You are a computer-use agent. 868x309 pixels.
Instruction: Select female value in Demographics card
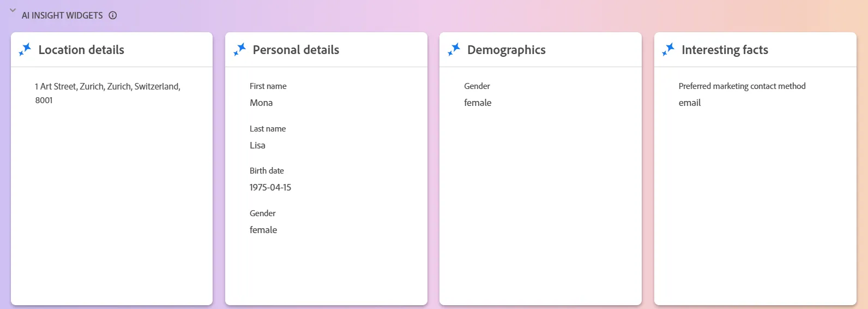pyautogui.click(x=478, y=103)
